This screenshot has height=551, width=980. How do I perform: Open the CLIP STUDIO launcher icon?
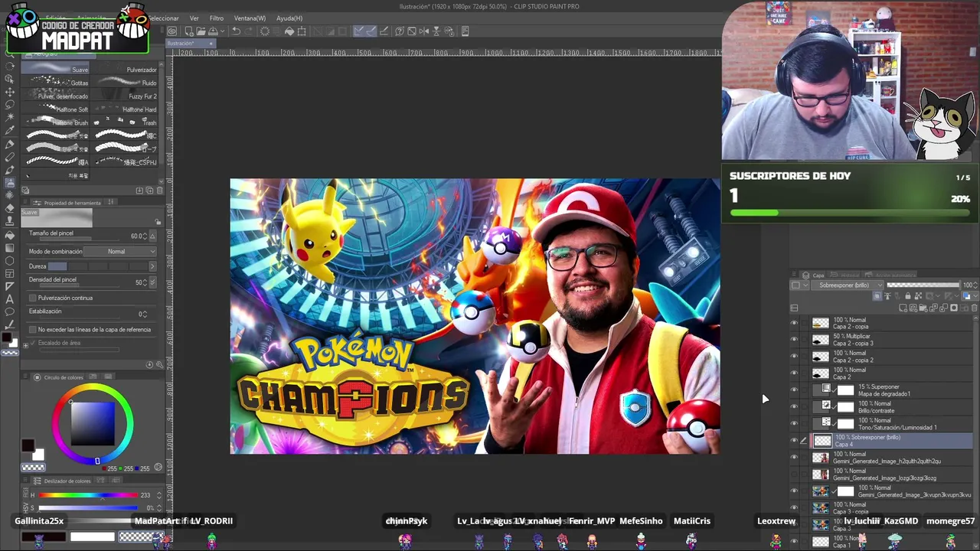(172, 31)
